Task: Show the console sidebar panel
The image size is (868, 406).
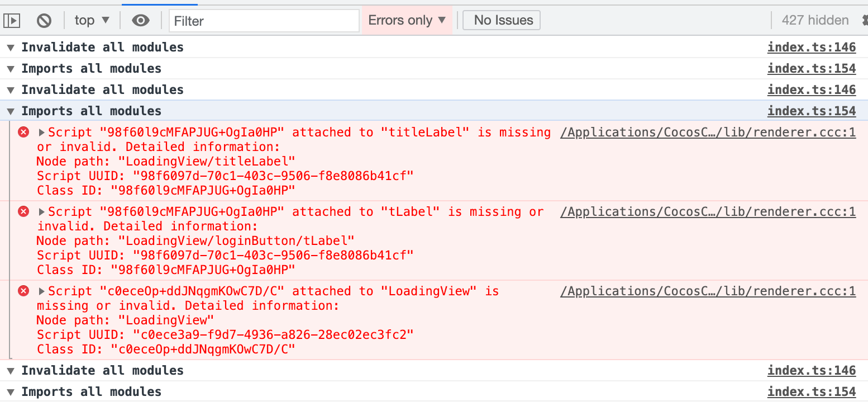Action: (x=12, y=21)
